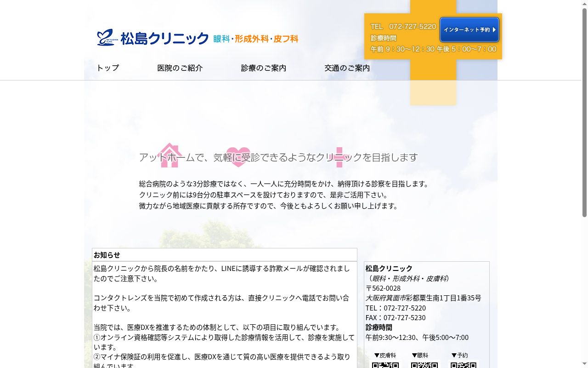Click the 〒562-0028 postal code text

click(x=383, y=288)
